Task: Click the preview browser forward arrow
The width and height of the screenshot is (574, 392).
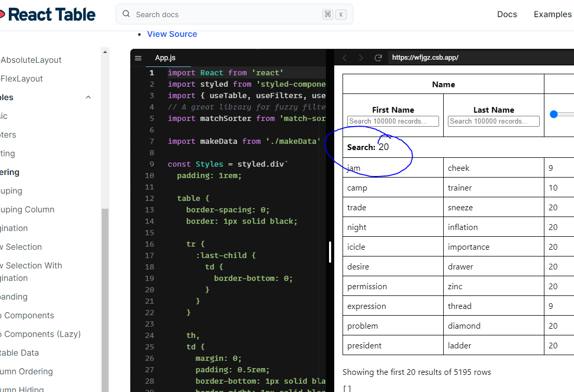Action: click(x=361, y=58)
